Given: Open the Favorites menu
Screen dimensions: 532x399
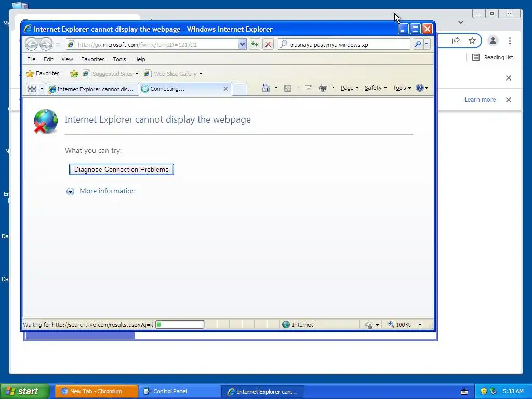Looking at the screenshot, I should (x=92, y=59).
